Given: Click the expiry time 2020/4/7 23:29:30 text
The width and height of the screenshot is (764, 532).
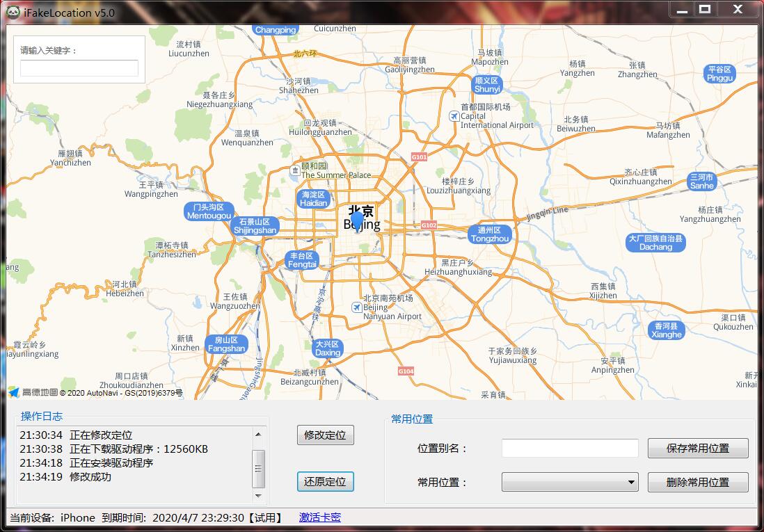Looking at the screenshot, I should (x=198, y=517).
